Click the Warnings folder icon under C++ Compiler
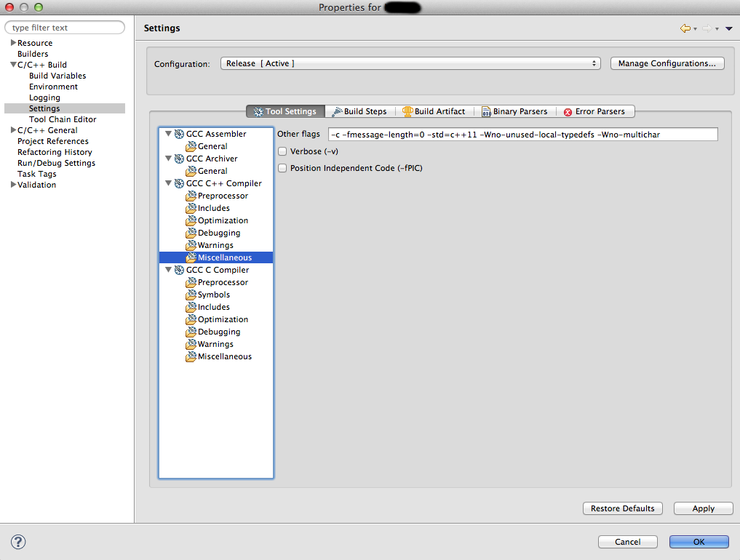The width and height of the screenshot is (740, 560). (191, 245)
